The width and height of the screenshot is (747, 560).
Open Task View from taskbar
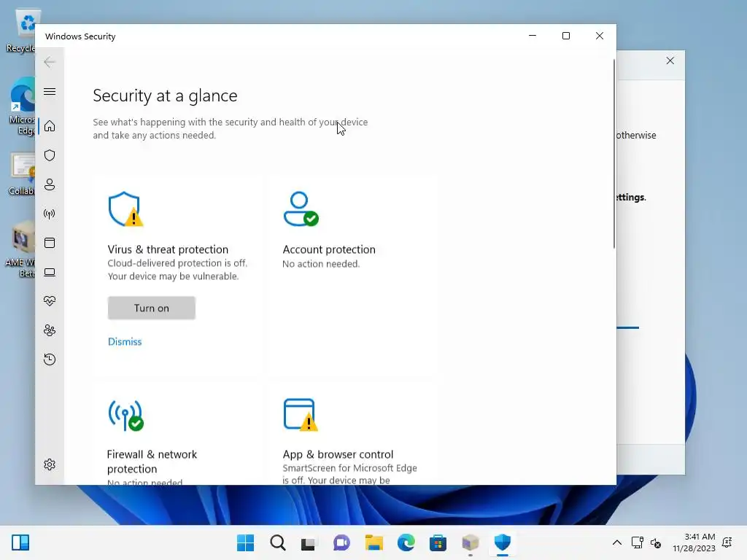(x=309, y=542)
